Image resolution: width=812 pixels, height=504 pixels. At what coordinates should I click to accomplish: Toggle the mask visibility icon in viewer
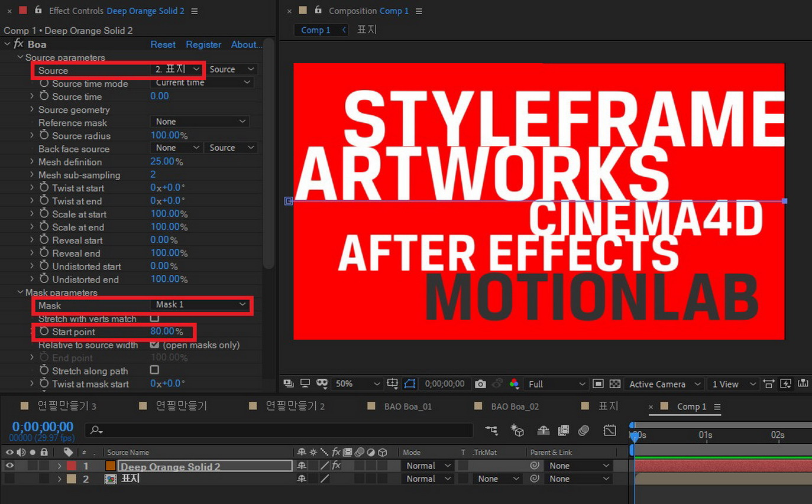[409, 383]
